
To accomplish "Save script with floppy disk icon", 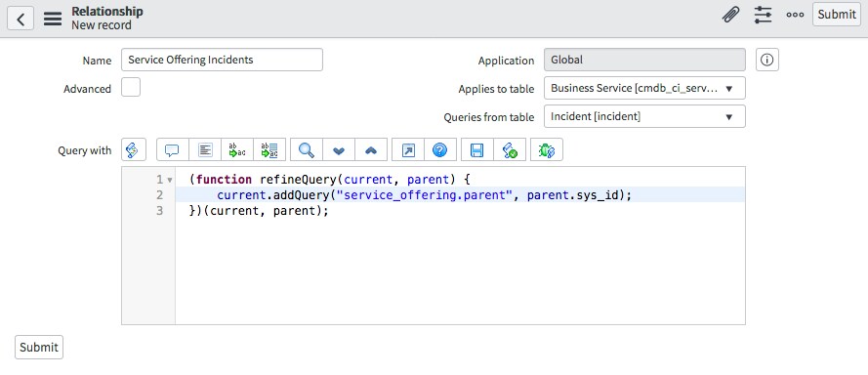I will click(477, 149).
